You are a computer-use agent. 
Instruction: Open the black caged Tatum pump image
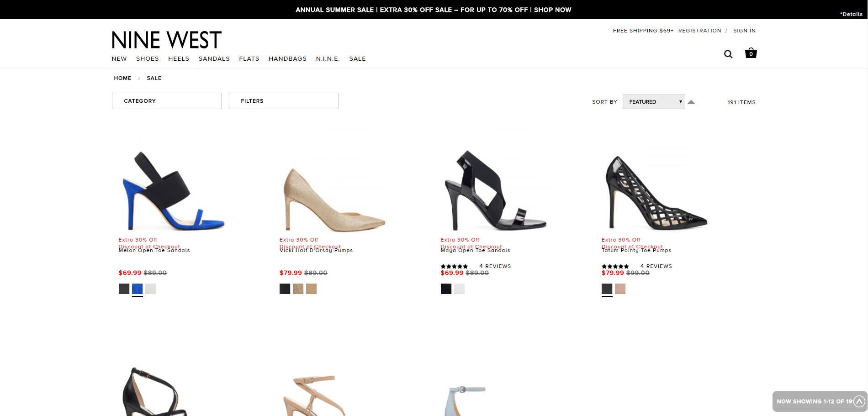click(656, 193)
